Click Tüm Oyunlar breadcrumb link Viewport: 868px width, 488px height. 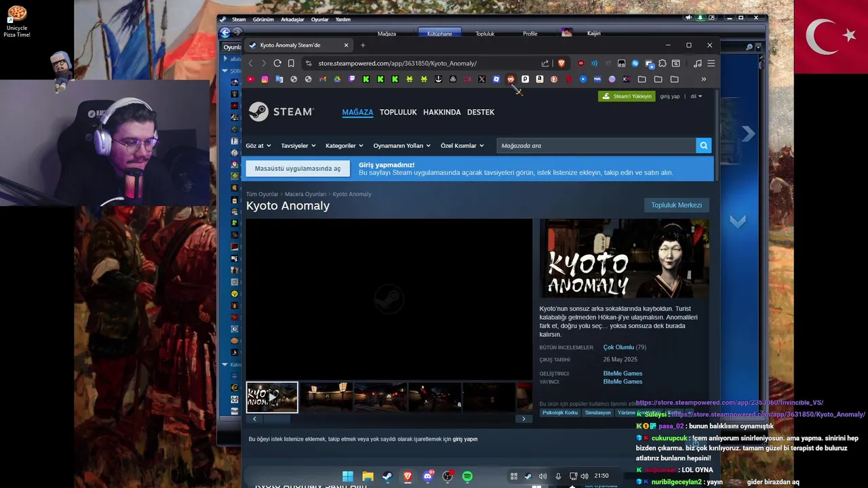click(x=262, y=195)
